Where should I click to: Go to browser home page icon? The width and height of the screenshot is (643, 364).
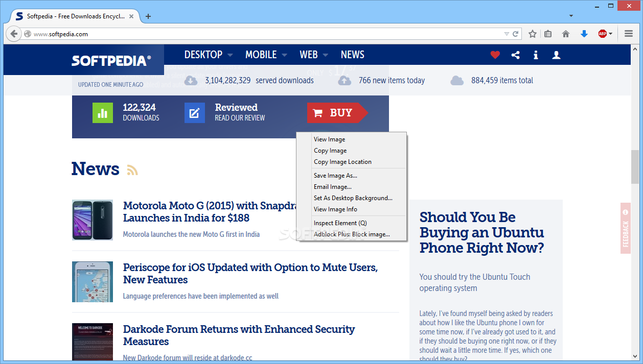click(x=566, y=34)
